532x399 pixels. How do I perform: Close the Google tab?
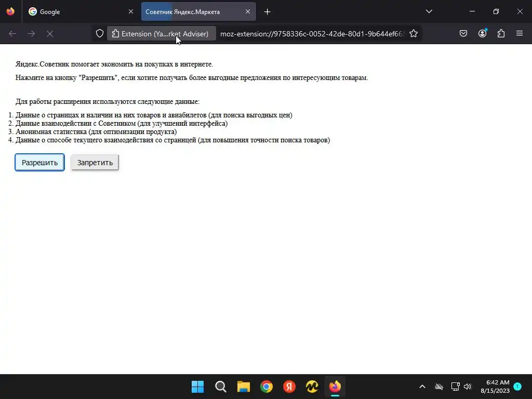click(x=130, y=11)
